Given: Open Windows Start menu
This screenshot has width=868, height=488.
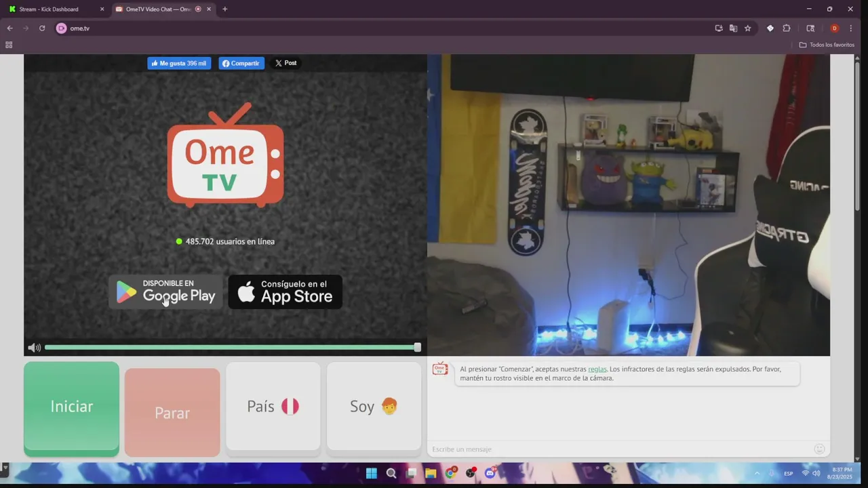Looking at the screenshot, I should 371,473.
